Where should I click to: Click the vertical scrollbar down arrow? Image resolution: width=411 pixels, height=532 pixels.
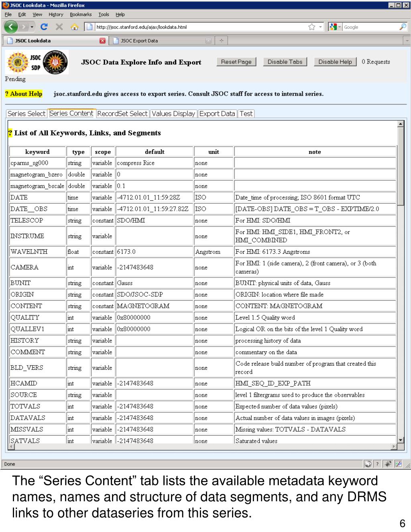[x=401, y=440]
